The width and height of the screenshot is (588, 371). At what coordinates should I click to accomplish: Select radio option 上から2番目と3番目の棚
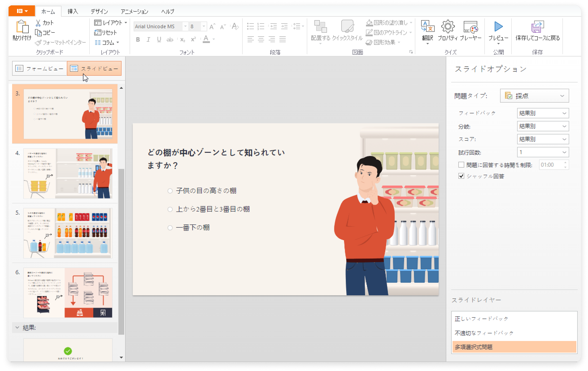[x=170, y=209]
